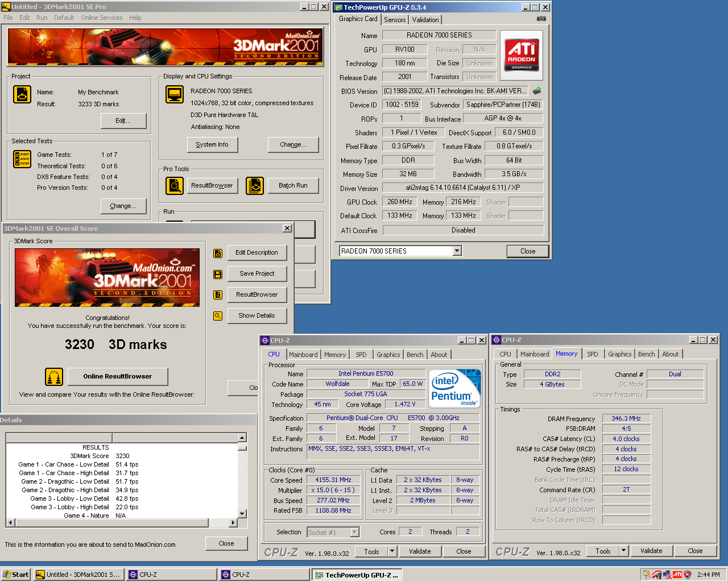This screenshot has height=582, width=728.
Task: Click the Details list scroll up arrow
Action: point(242,438)
